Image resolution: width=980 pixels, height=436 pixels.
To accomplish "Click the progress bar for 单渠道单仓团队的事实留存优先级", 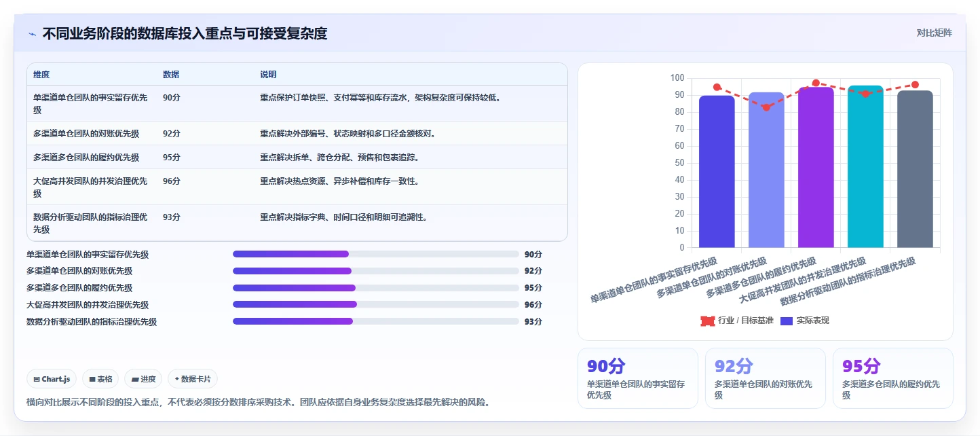I will [376, 254].
